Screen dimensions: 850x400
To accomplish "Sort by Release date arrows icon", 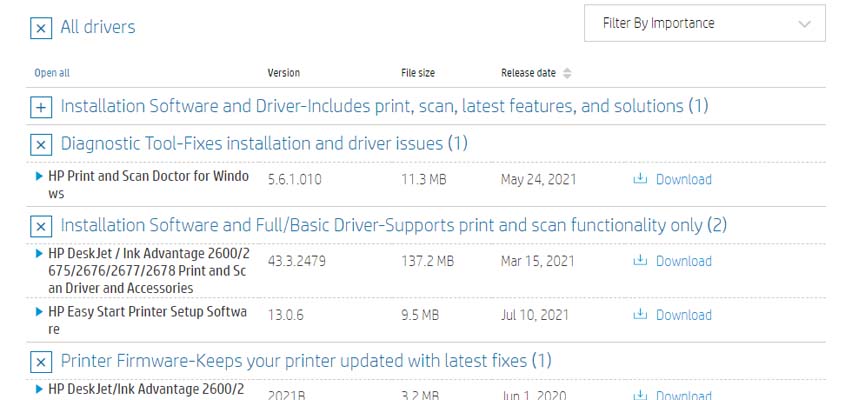I will click(x=567, y=73).
